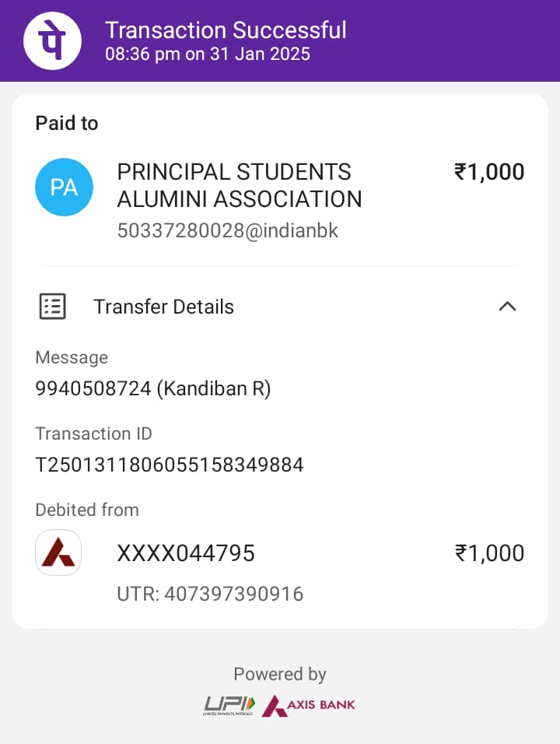Select the recipient name Principal Students Alumini Association
The image size is (560, 744).
240,185
